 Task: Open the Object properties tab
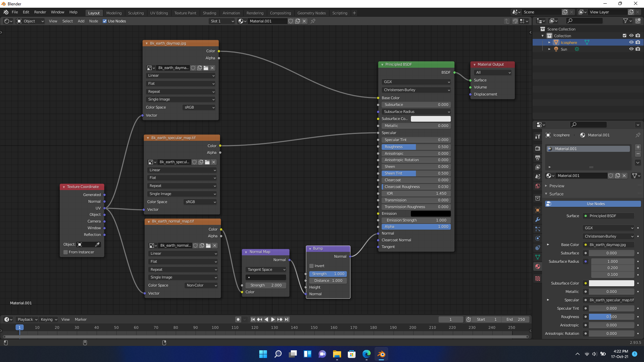click(x=538, y=210)
